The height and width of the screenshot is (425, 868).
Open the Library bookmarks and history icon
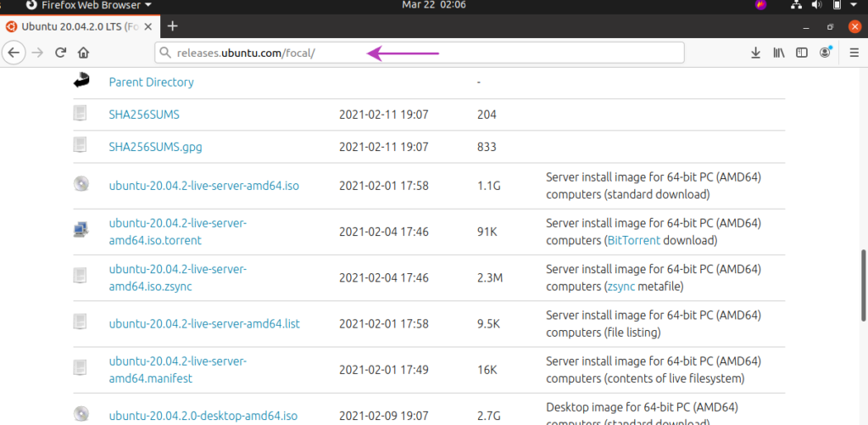click(779, 53)
